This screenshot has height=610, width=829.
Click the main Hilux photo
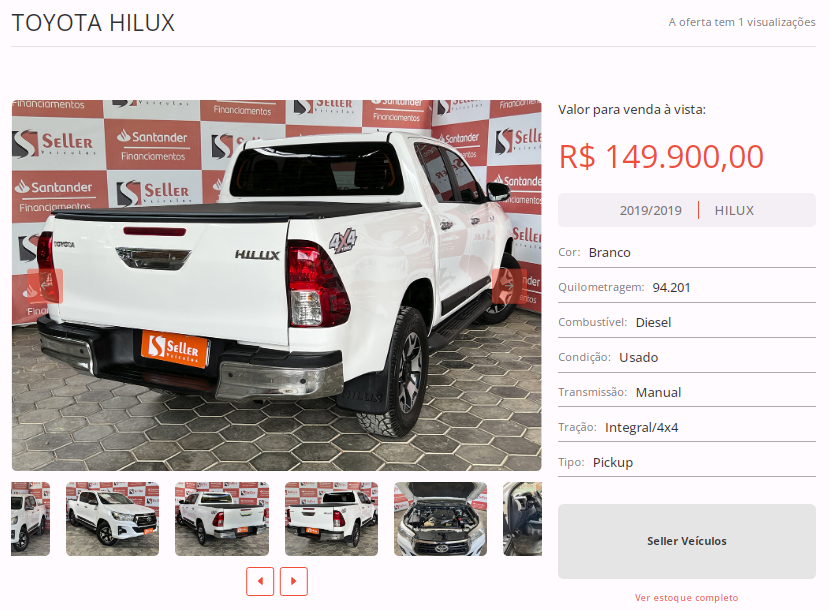[277, 285]
